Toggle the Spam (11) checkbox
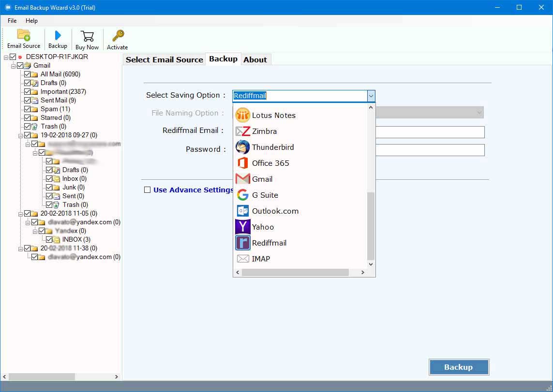This screenshot has height=392, width=553. (27, 109)
